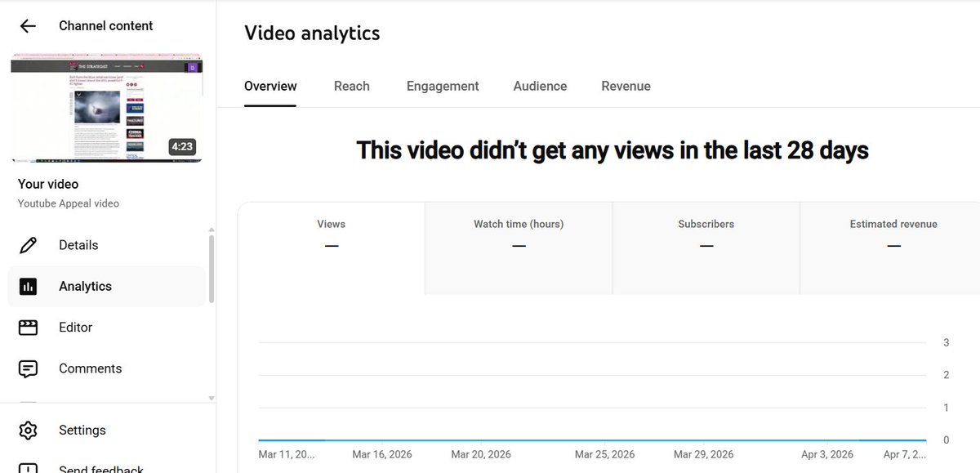Click the Video analytics heading

(x=312, y=33)
